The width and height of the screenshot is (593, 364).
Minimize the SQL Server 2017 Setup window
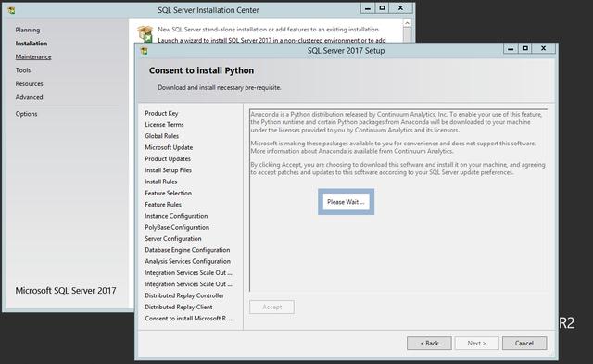click(x=511, y=48)
